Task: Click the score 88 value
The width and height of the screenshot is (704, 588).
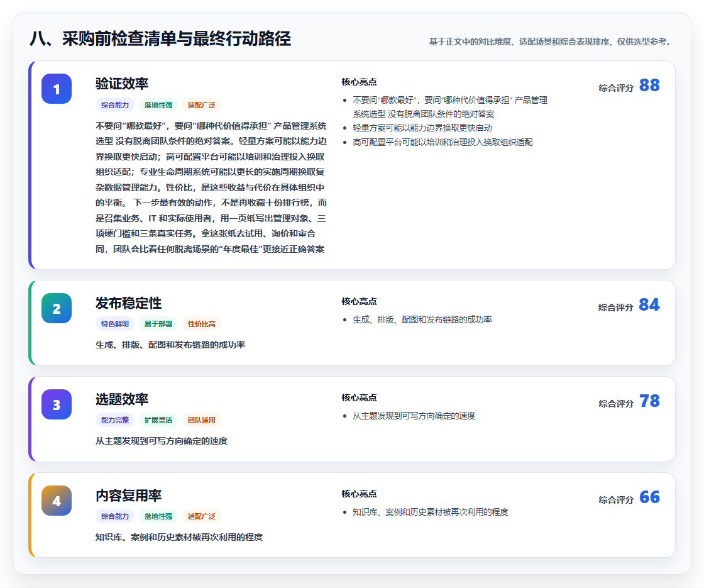Action: coord(649,85)
